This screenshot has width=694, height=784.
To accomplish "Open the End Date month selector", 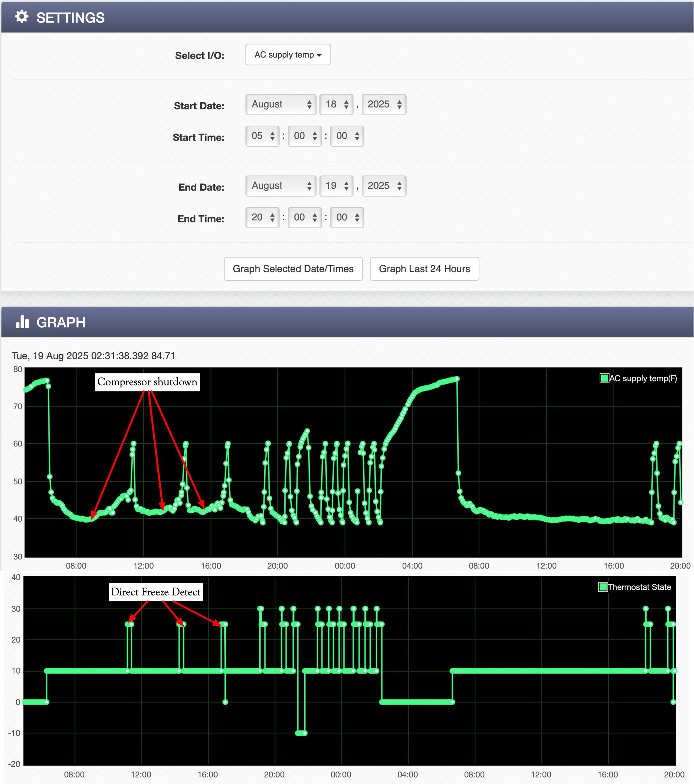I will tap(281, 186).
